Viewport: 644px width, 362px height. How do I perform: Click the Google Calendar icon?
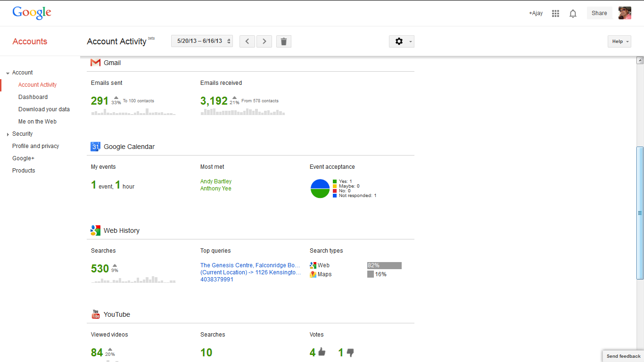pos(96,147)
